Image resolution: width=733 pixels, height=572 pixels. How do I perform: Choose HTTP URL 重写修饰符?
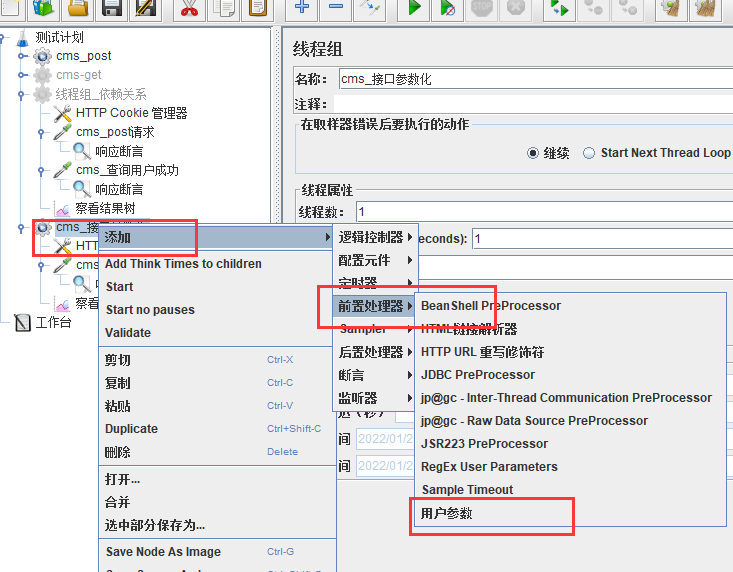point(570,352)
